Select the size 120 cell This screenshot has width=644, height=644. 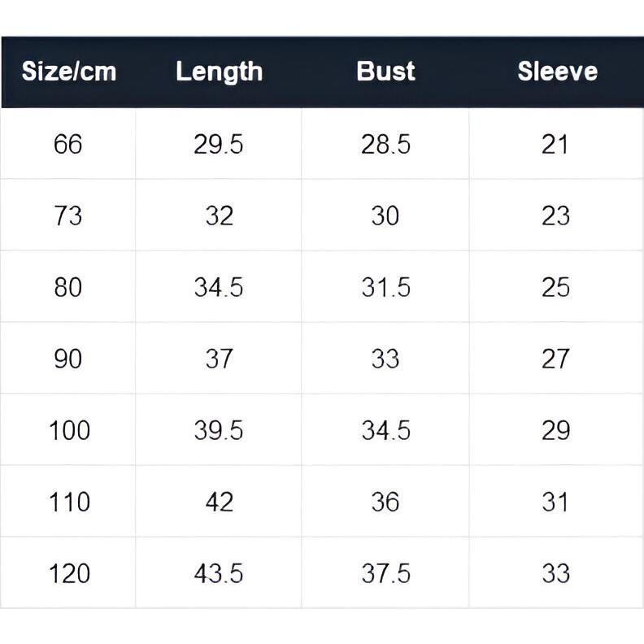tap(69, 573)
